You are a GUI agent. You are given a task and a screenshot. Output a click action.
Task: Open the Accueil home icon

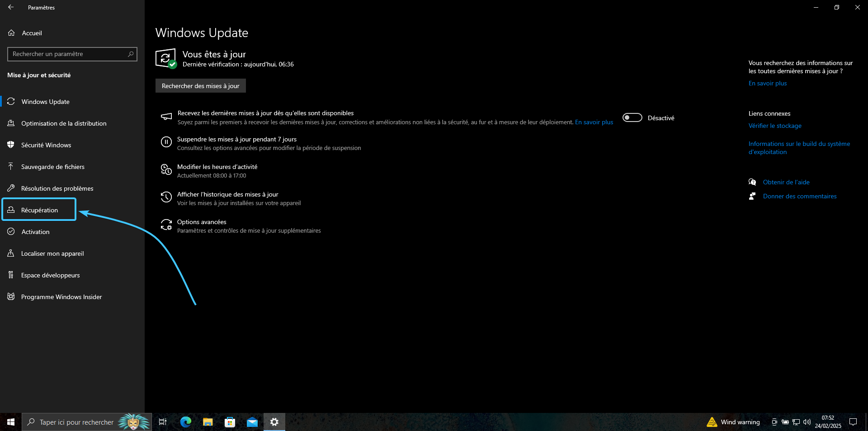point(11,33)
